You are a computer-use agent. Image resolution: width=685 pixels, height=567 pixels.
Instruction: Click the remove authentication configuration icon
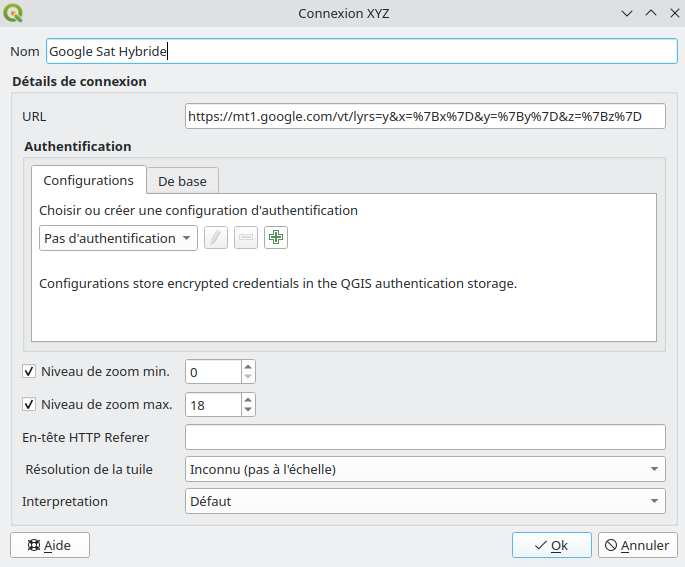[246, 238]
